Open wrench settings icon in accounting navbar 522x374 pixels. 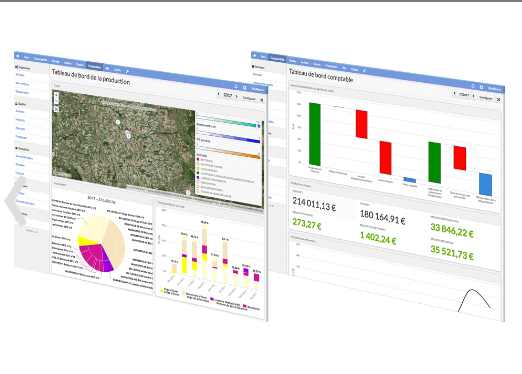coord(364,71)
